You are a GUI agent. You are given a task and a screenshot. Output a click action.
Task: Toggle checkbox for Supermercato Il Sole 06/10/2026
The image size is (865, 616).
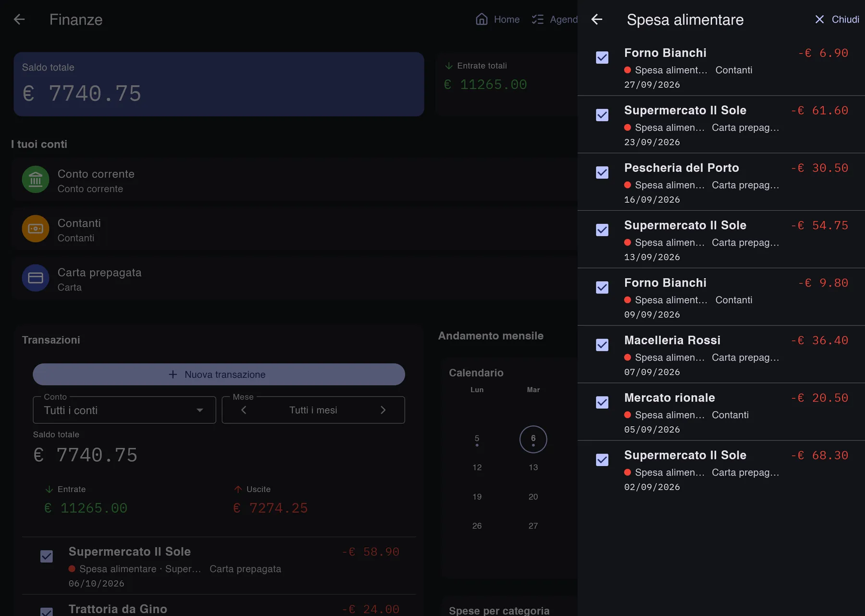point(47,556)
